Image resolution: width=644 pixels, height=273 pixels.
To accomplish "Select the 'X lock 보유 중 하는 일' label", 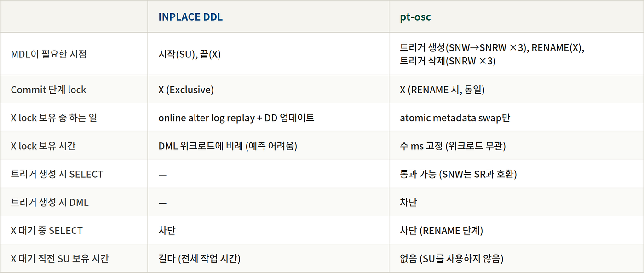I will coord(54,118).
